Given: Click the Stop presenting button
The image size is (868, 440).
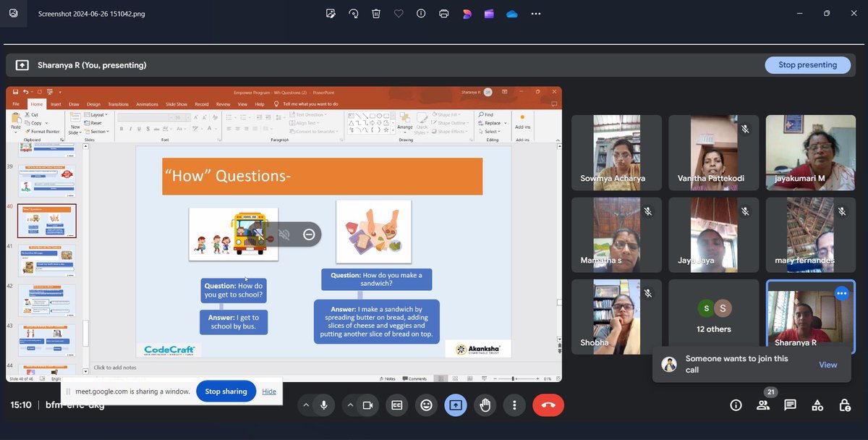Looking at the screenshot, I should [x=807, y=65].
